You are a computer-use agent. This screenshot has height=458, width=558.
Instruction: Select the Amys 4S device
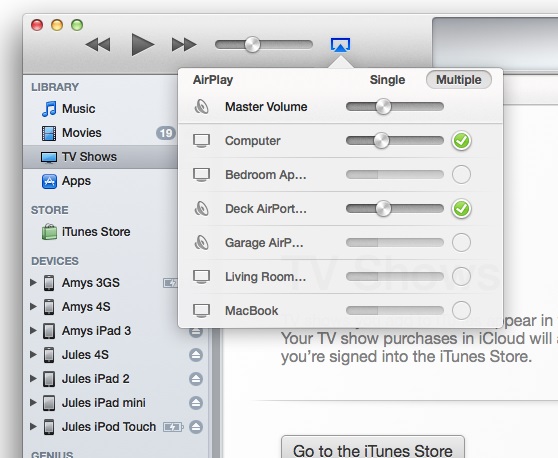coord(86,306)
